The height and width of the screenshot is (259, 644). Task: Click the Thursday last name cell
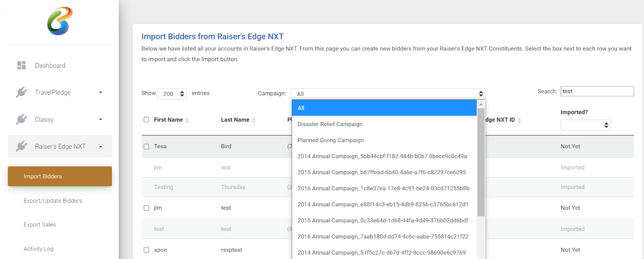[233, 187]
